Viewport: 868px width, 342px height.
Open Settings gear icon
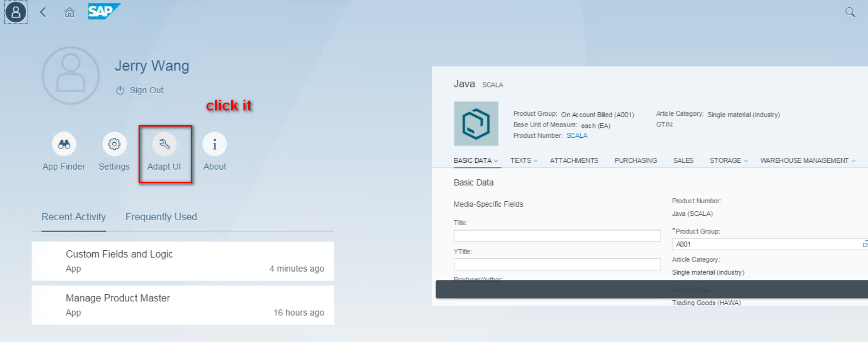click(x=114, y=144)
